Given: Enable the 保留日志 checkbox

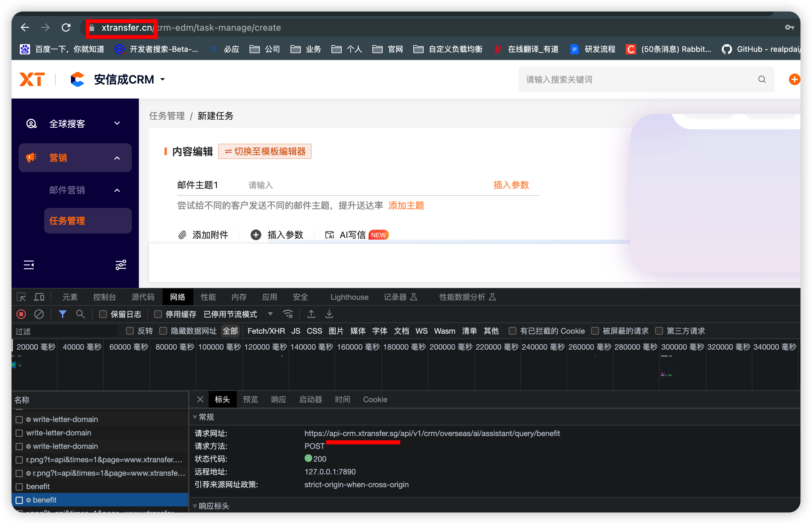Looking at the screenshot, I should (x=103, y=314).
